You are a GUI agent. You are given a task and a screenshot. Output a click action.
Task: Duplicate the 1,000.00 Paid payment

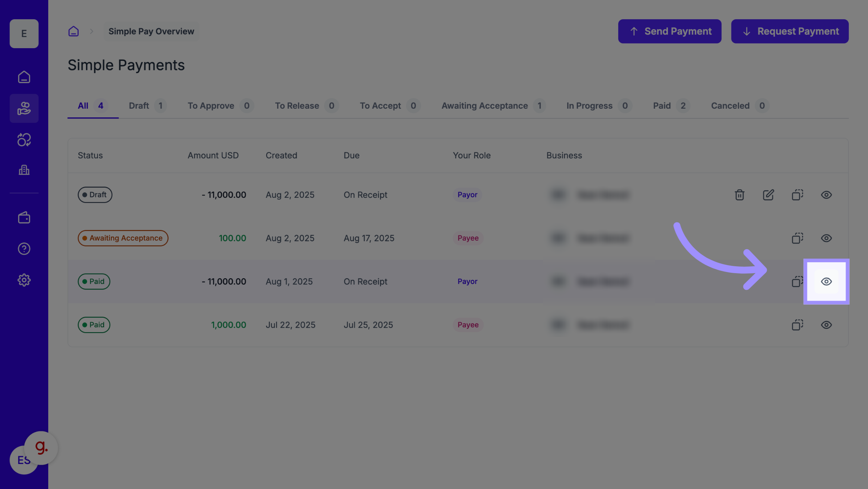[x=797, y=325]
